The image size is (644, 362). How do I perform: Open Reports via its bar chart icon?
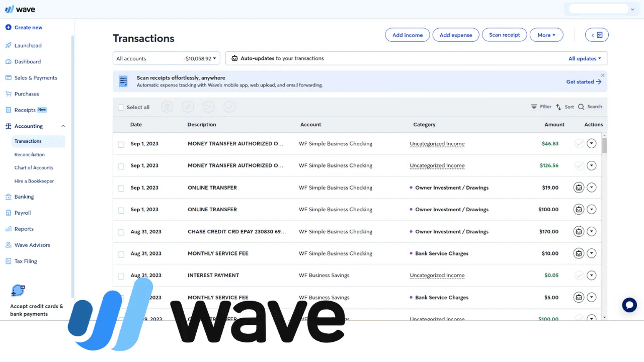tap(8, 229)
